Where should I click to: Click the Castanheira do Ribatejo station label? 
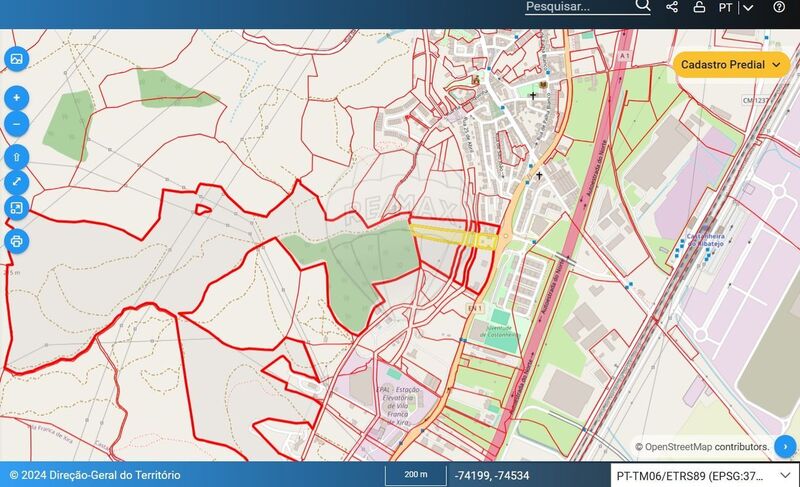706,240
